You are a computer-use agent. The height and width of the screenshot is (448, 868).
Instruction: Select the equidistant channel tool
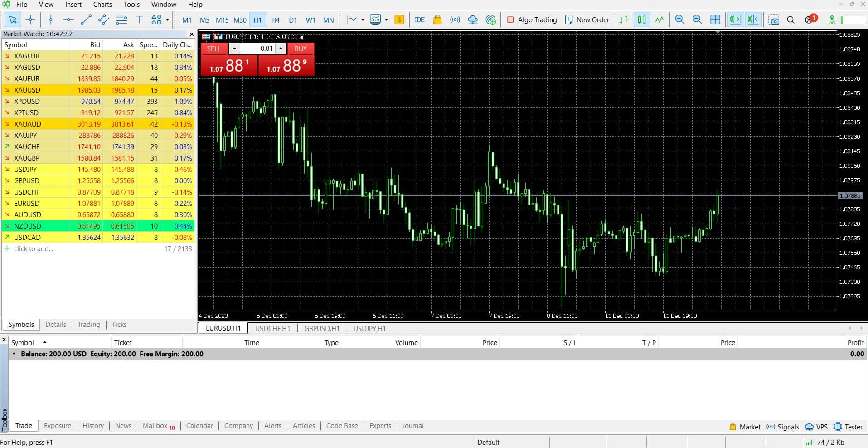click(104, 19)
